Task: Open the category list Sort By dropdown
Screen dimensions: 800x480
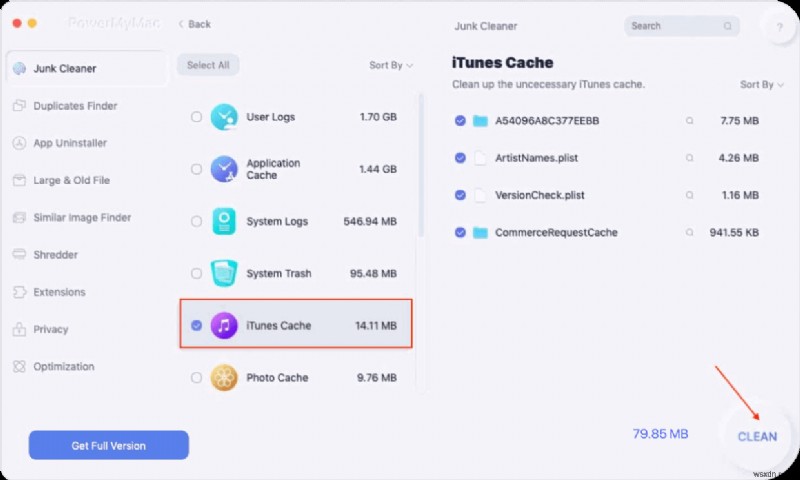Action: pyautogui.click(x=391, y=65)
